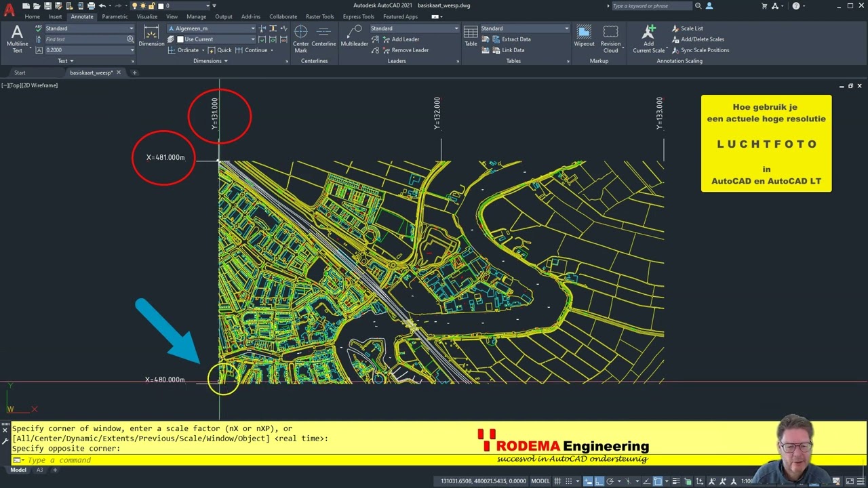Select the Revision Cloud tool
Screen dimensions: 868x488
[x=610, y=39]
